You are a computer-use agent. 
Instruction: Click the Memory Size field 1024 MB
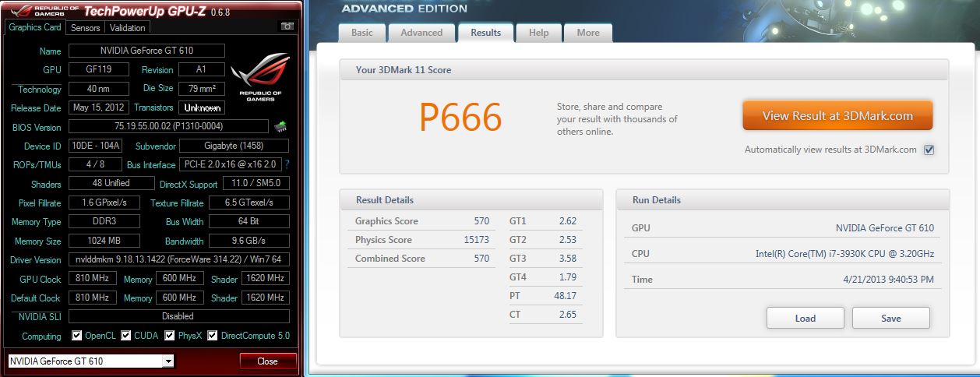pos(104,241)
